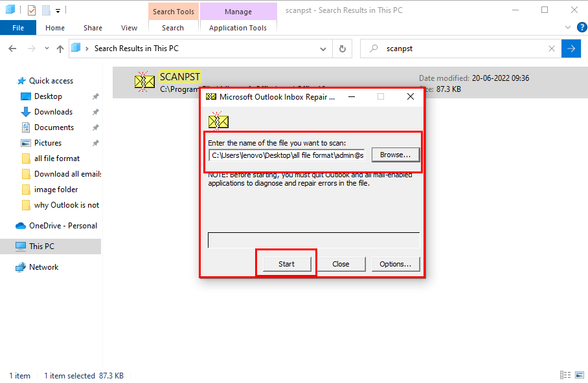The width and height of the screenshot is (588, 383).
Task: Switch to the Share ribbon tab
Action: [93, 28]
